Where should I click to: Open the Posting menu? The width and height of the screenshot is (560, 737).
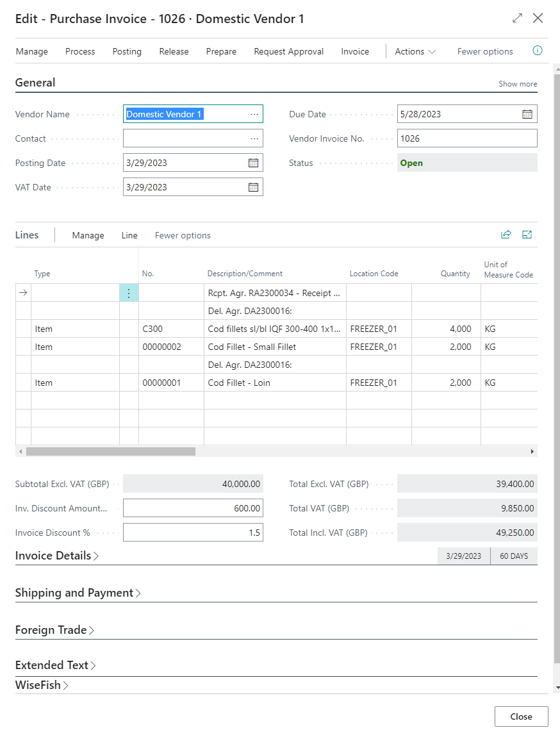127,51
